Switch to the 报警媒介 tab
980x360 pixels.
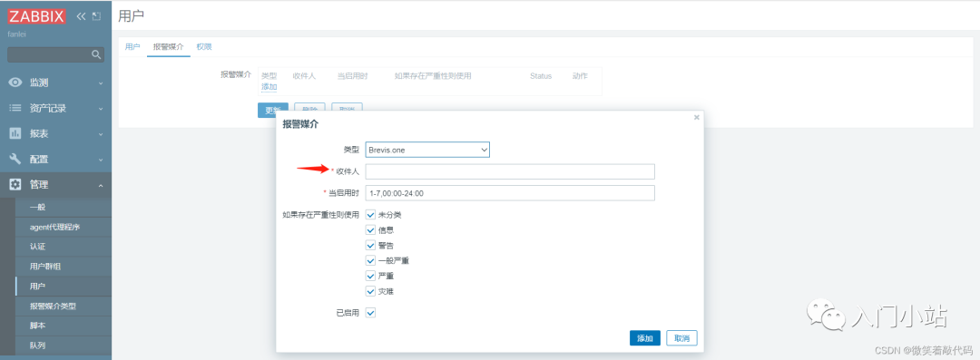pyautogui.click(x=169, y=47)
